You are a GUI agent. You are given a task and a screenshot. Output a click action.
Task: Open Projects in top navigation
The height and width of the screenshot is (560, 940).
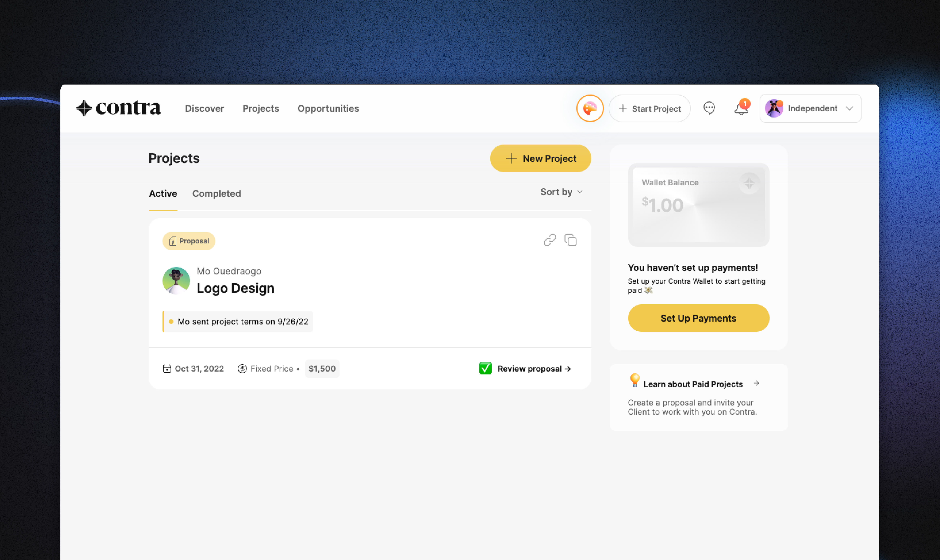[261, 109]
